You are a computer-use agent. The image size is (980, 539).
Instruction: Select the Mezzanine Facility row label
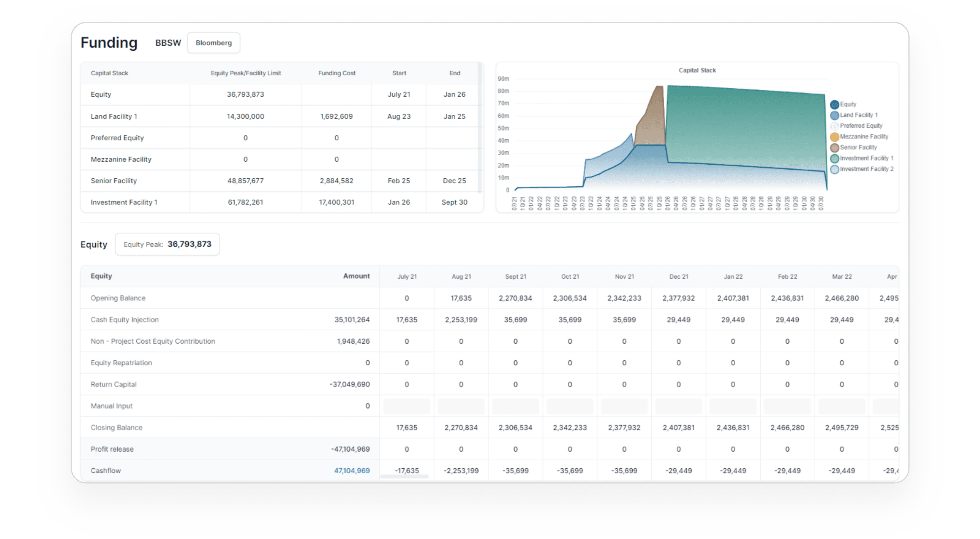tap(121, 159)
